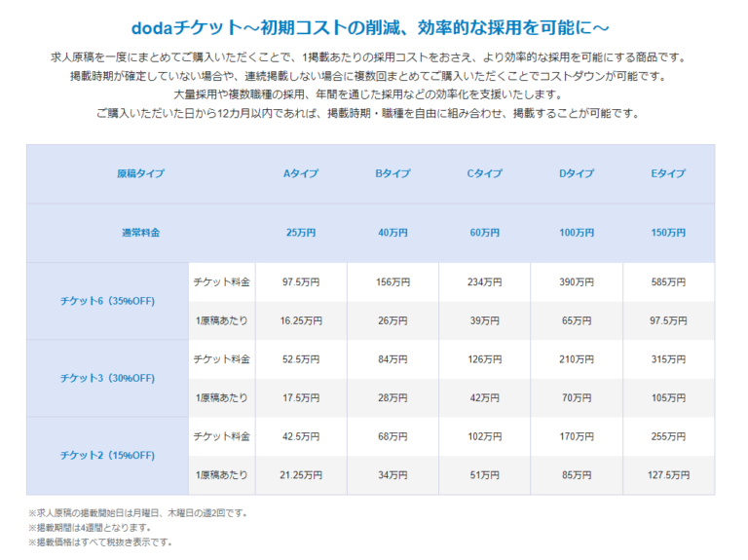Screen dimensions: 748x560
Task: Click the 150万円 regular price cell
Action: pos(668,234)
